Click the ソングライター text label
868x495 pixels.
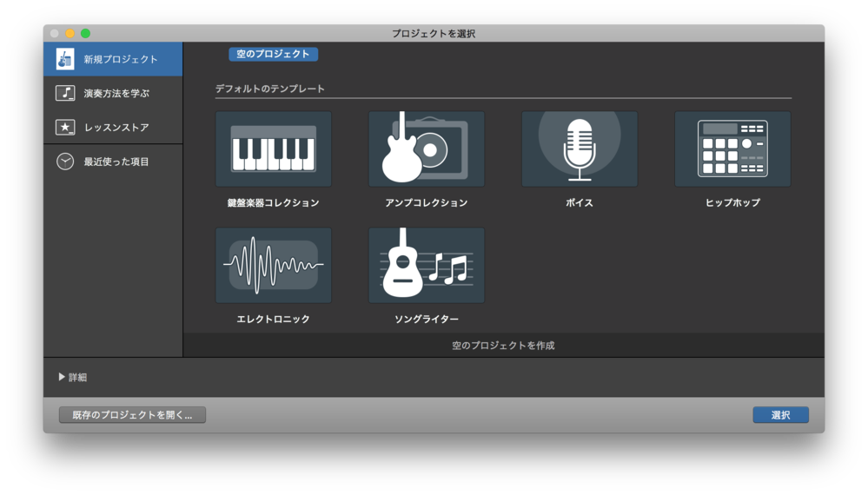coord(427,319)
